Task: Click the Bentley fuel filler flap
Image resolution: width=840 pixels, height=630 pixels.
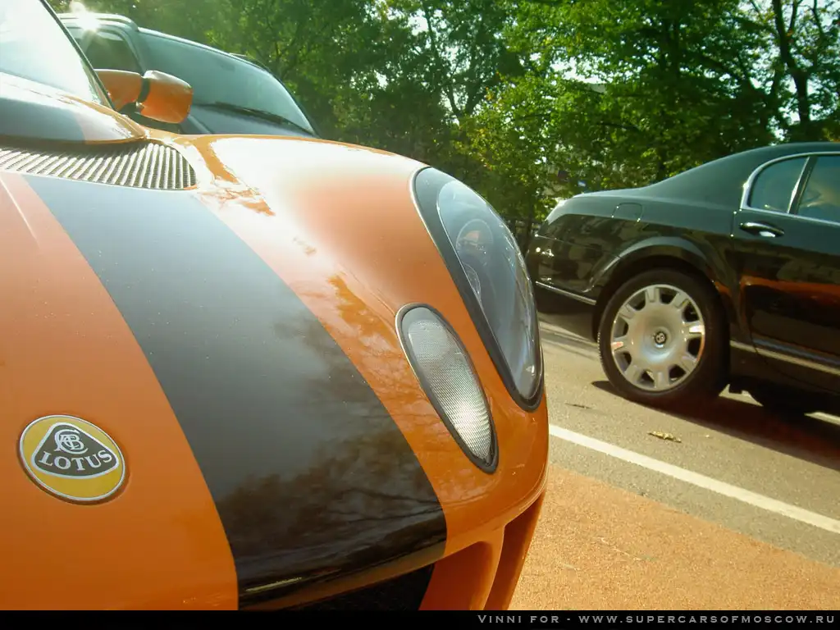Action: [x=627, y=212]
